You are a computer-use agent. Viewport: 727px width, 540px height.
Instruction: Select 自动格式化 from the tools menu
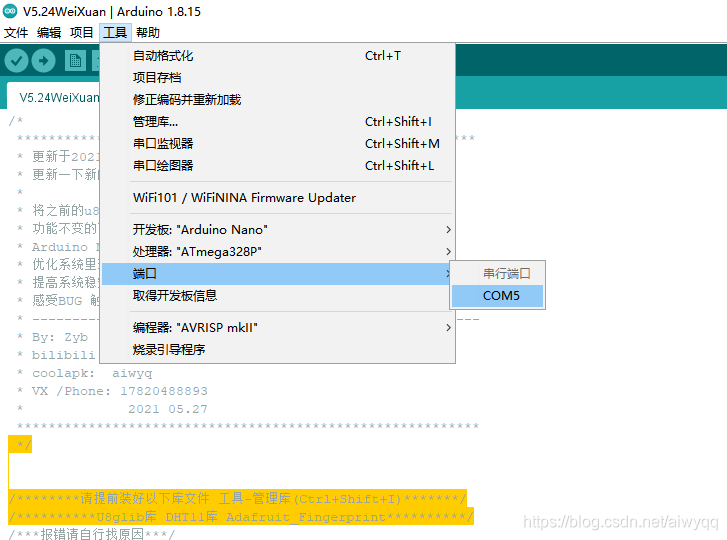[277, 56]
